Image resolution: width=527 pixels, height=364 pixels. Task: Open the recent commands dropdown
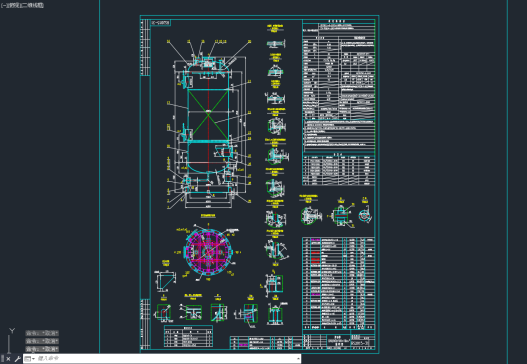click(30, 359)
